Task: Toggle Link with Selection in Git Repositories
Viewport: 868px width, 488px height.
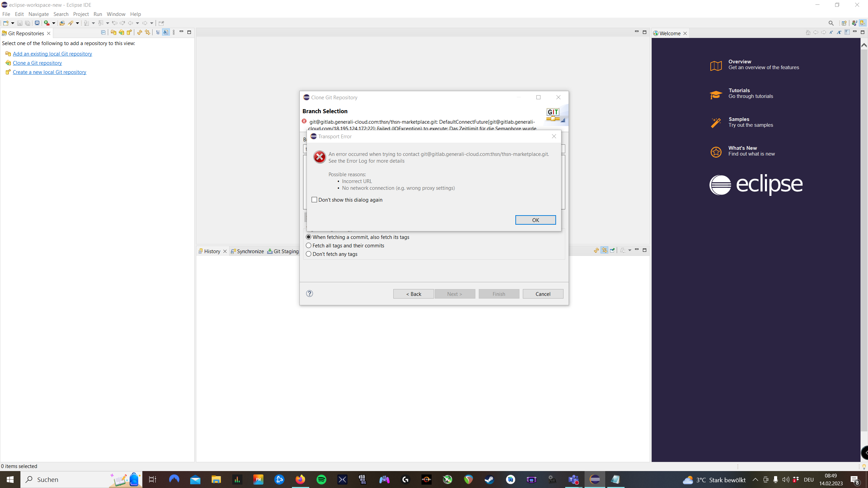Action: pyautogui.click(x=147, y=33)
